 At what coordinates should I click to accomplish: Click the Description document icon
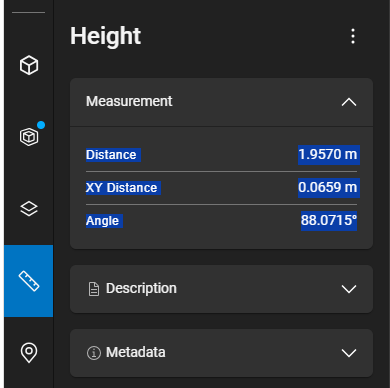[x=94, y=289]
